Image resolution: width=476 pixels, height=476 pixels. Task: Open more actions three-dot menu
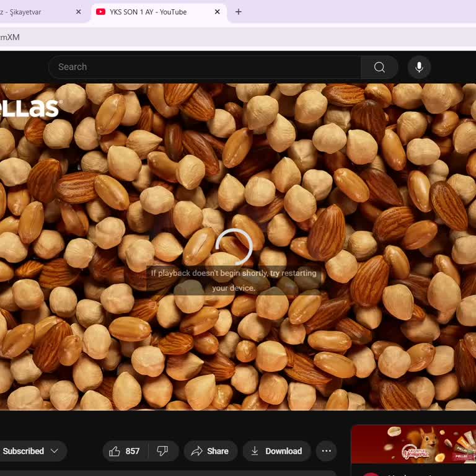(x=327, y=451)
